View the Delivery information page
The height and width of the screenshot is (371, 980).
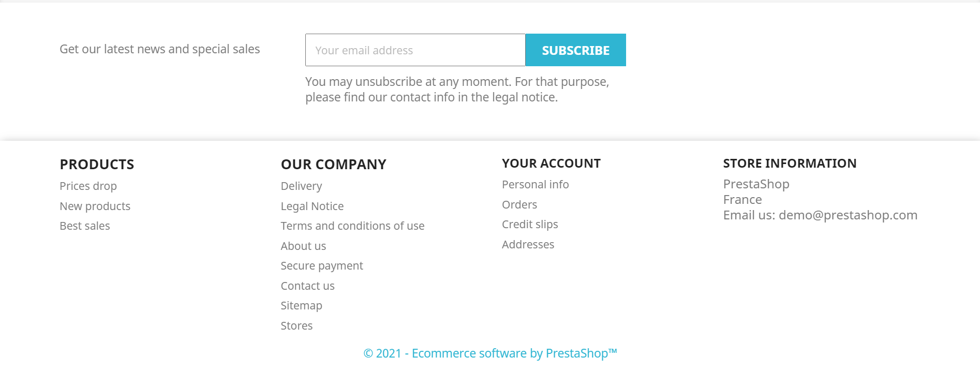pos(301,186)
